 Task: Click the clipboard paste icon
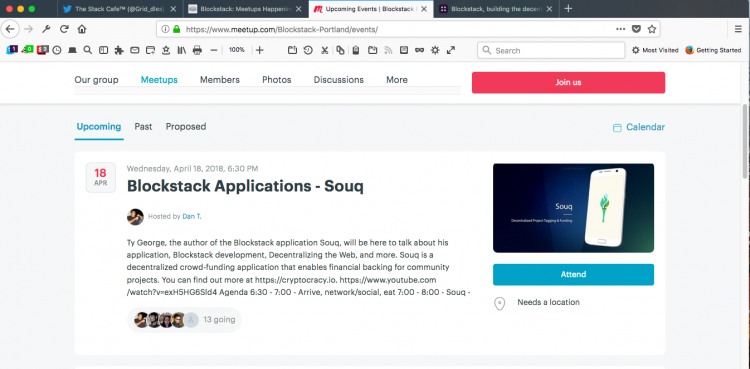click(x=356, y=50)
